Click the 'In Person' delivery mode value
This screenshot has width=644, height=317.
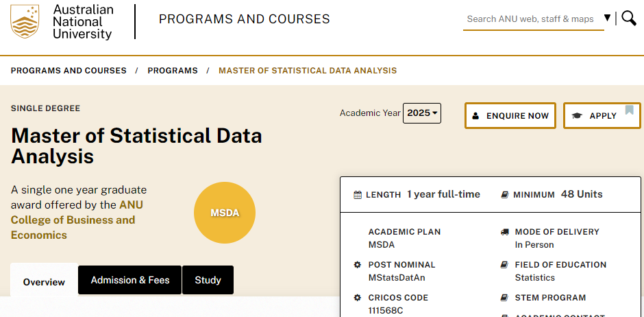[534, 245]
